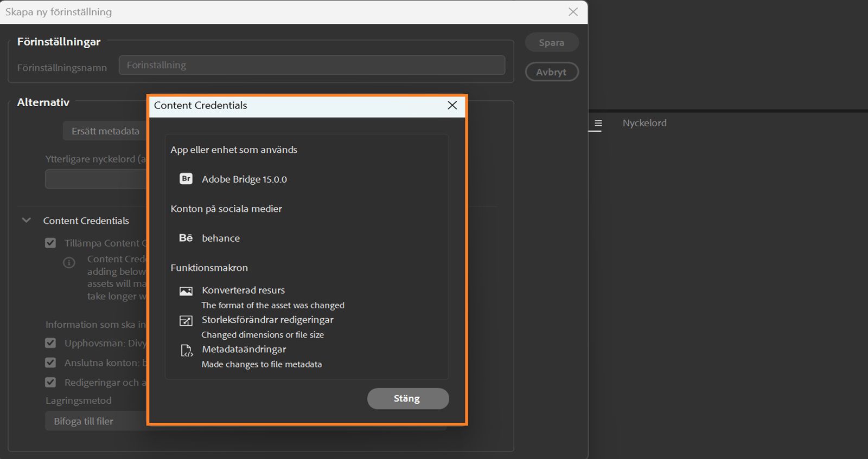Click the Funktionsmakron heading
The image size is (868, 459).
(209, 268)
